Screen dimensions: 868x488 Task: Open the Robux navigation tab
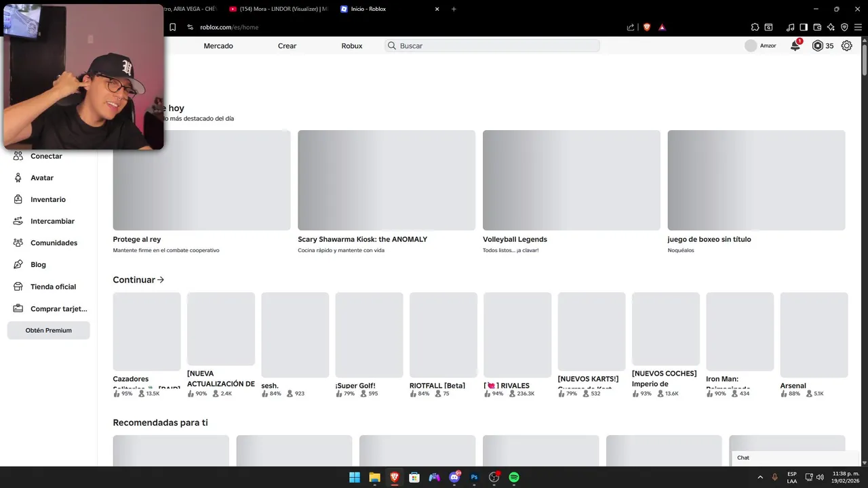coord(352,46)
